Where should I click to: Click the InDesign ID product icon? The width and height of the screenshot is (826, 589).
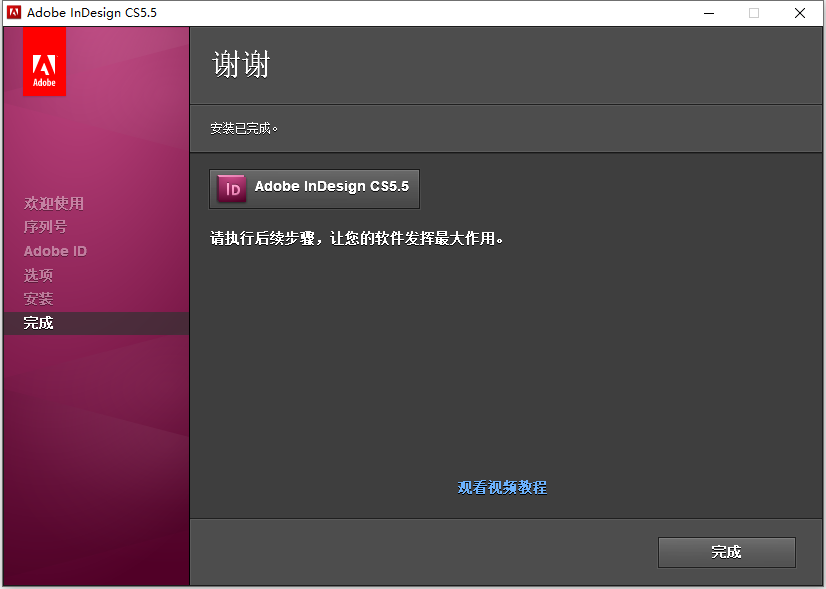pyautogui.click(x=232, y=189)
